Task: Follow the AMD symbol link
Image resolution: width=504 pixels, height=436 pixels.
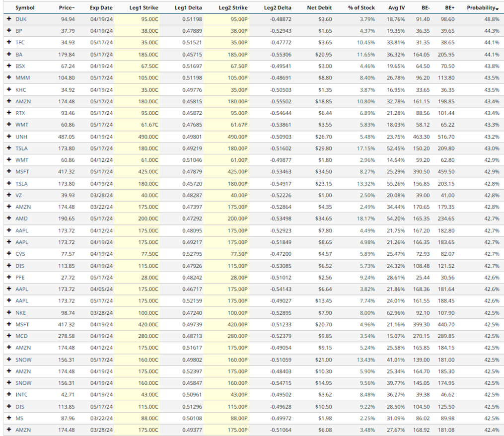Action: click(x=21, y=218)
